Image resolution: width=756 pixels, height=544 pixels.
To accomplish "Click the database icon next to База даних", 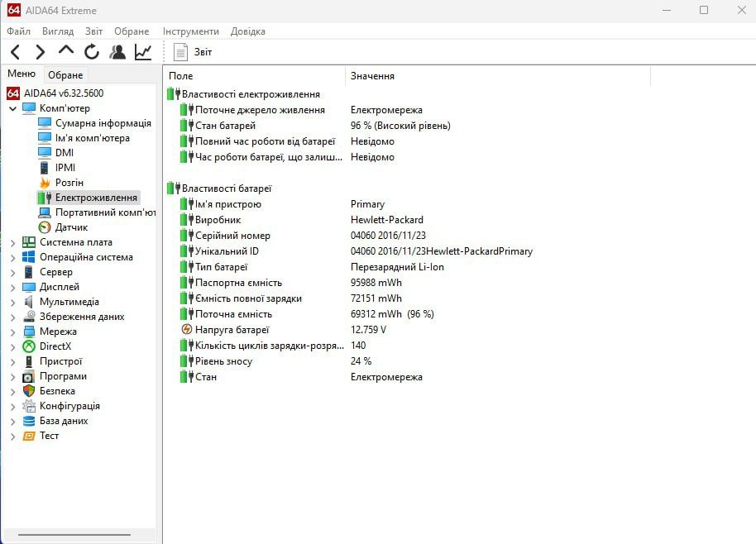I will pos(29,421).
